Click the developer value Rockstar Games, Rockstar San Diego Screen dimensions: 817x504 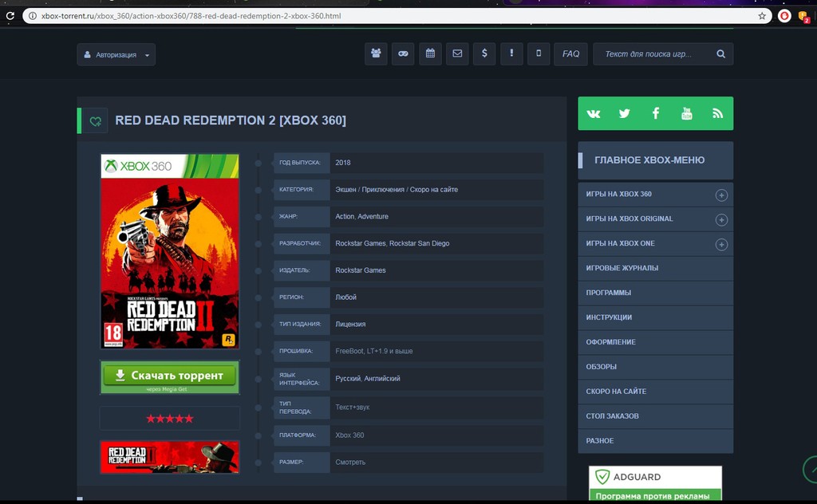(x=393, y=243)
